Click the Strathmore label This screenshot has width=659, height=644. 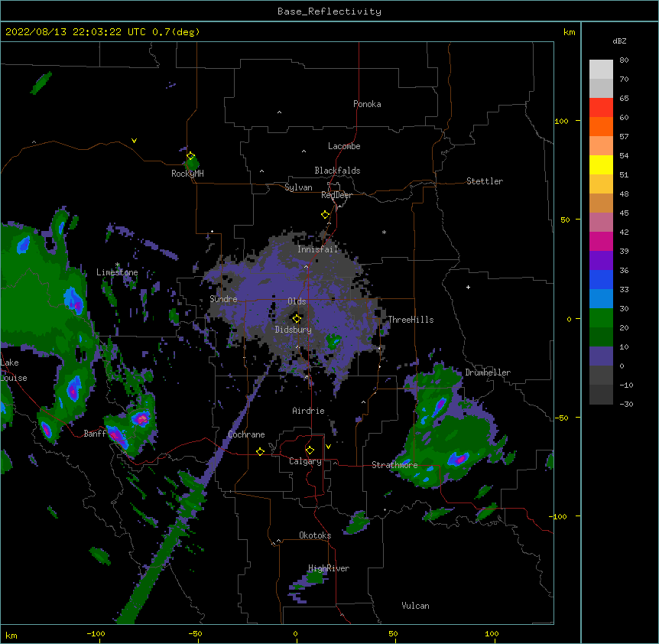click(x=394, y=465)
